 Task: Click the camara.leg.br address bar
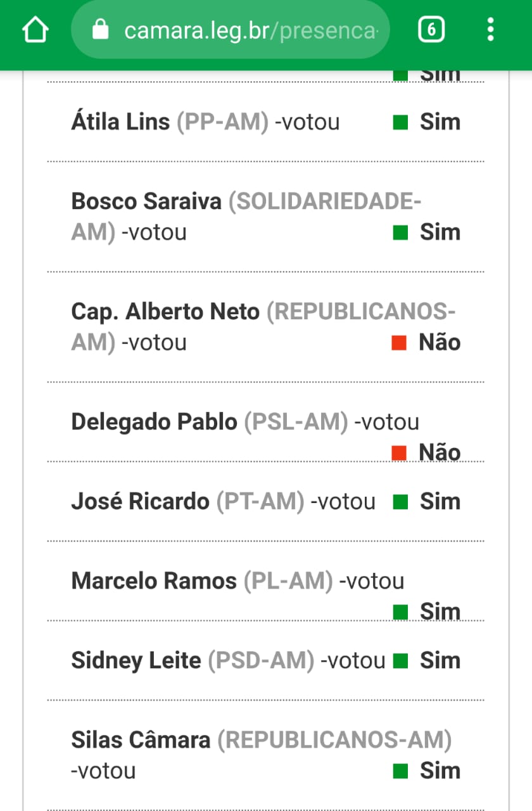(231, 30)
